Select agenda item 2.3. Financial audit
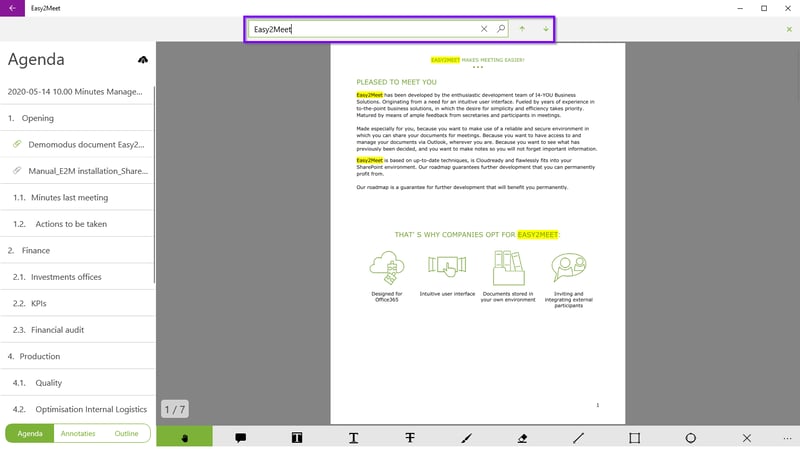 [x=77, y=330]
